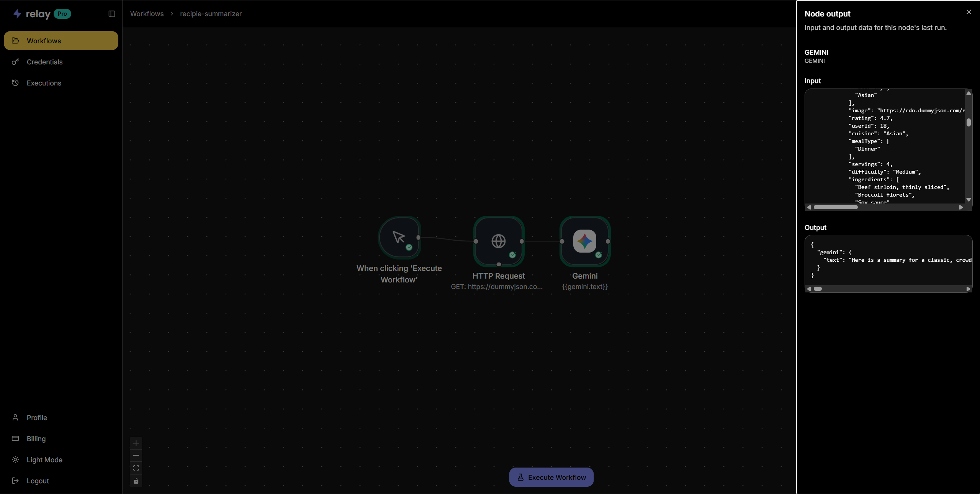Click the "servings": 4 input line
This screenshot has height=494, width=980.
click(870, 164)
